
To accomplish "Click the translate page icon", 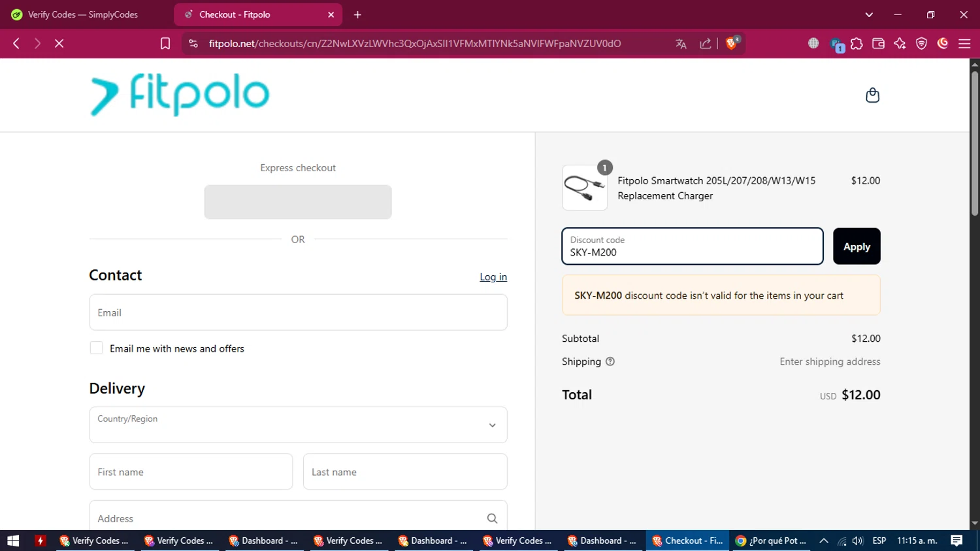I will (x=681, y=44).
